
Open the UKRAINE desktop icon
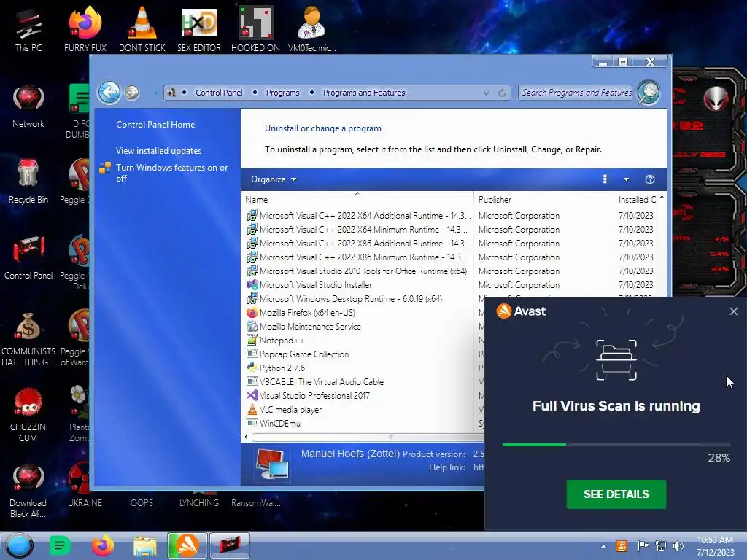85,485
